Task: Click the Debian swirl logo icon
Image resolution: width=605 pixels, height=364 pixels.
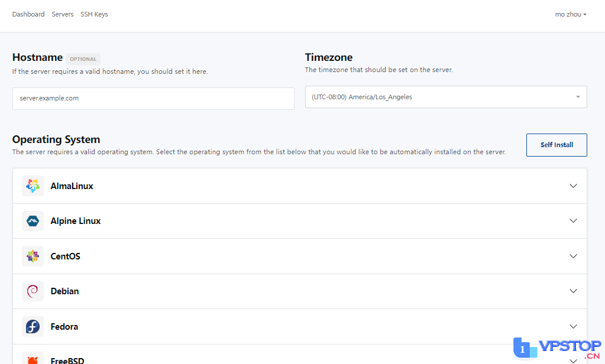Action: (x=33, y=291)
